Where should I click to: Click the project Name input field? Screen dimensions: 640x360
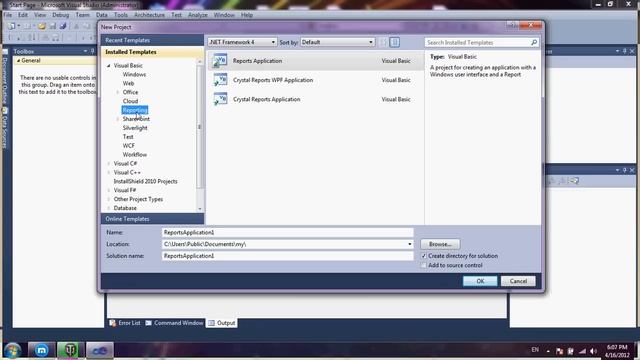[287, 232]
